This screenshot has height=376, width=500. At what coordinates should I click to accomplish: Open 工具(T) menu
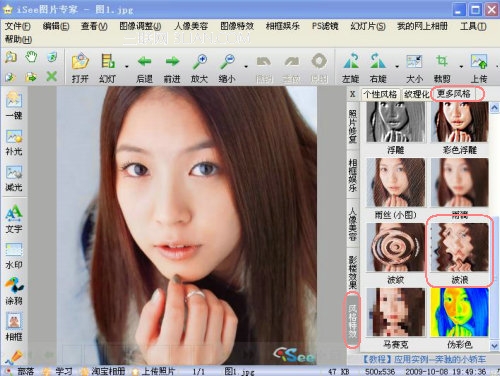[473, 26]
